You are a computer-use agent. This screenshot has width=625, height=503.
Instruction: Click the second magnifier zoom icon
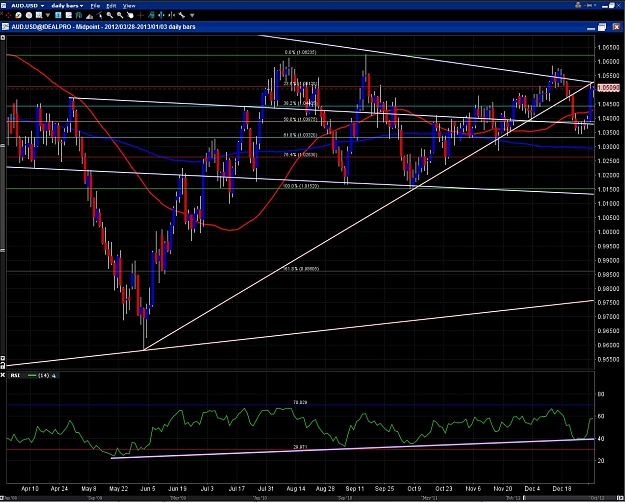click(120, 15)
